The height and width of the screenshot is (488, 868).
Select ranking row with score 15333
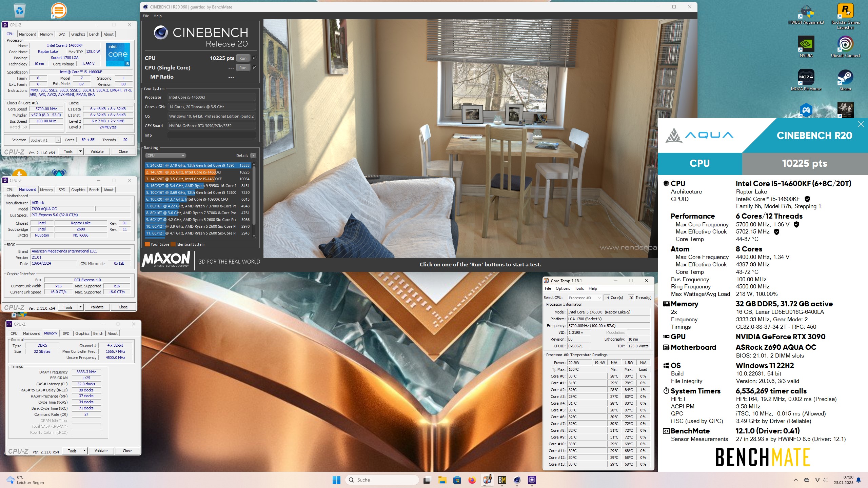pos(198,165)
